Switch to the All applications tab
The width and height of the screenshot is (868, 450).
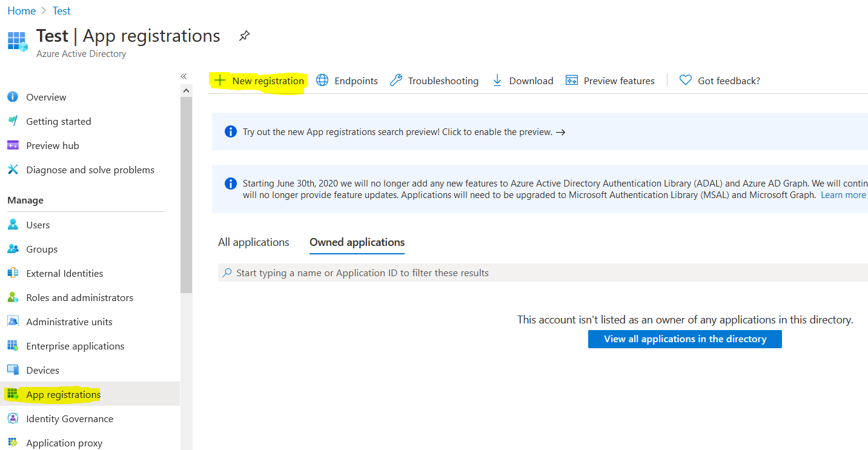pyautogui.click(x=253, y=242)
